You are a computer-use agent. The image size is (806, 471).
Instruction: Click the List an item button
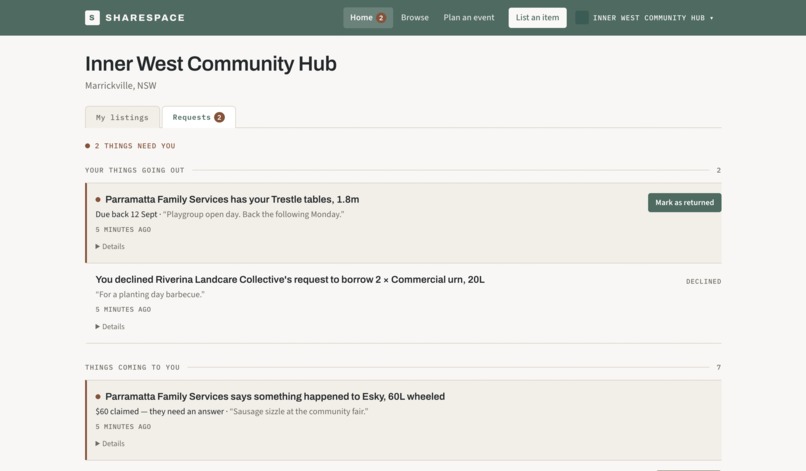click(537, 17)
